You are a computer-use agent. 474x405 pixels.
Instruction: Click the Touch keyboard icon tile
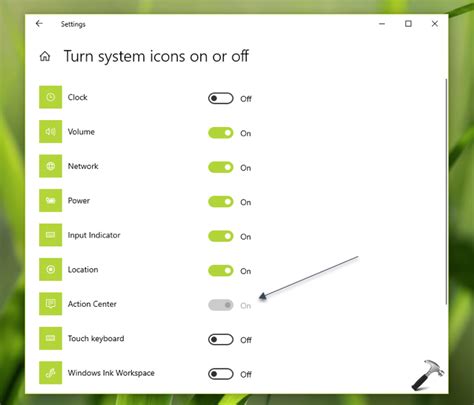[x=50, y=338]
